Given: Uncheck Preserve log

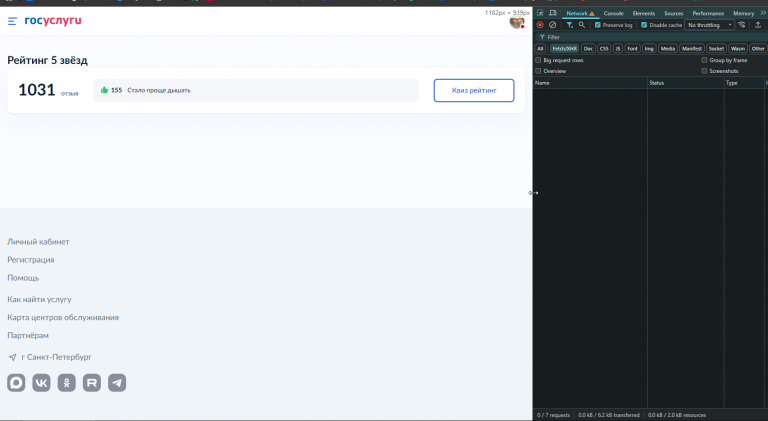Looking at the screenshot, I should (598, 25).
